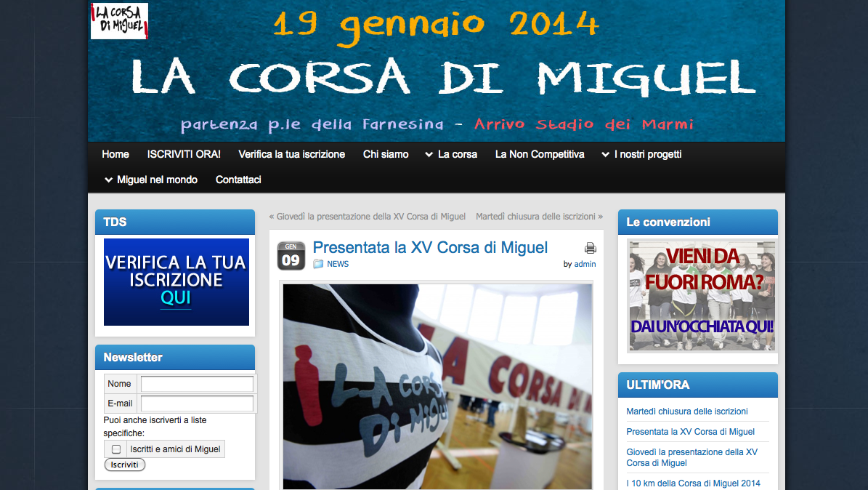Open article title Presentata la XV Corsa di Miguel
Screen dimensions: 868x490
click(430, 247)
